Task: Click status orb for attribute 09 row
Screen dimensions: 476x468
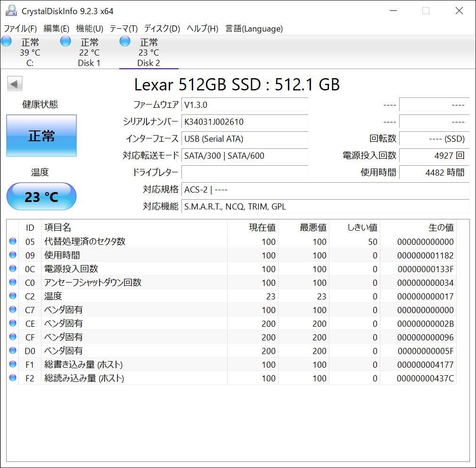Action: pyautogui.click(x=13, y=255)
